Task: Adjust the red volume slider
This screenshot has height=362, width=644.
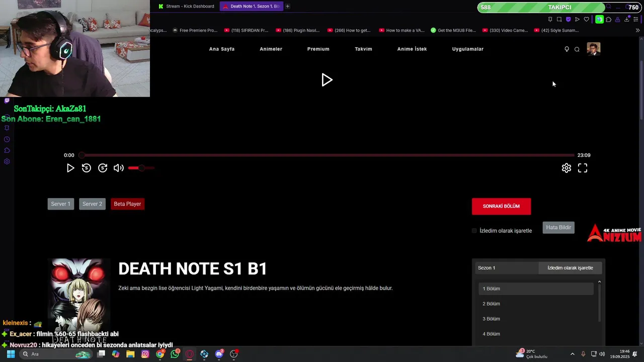Action: point(141,168)
